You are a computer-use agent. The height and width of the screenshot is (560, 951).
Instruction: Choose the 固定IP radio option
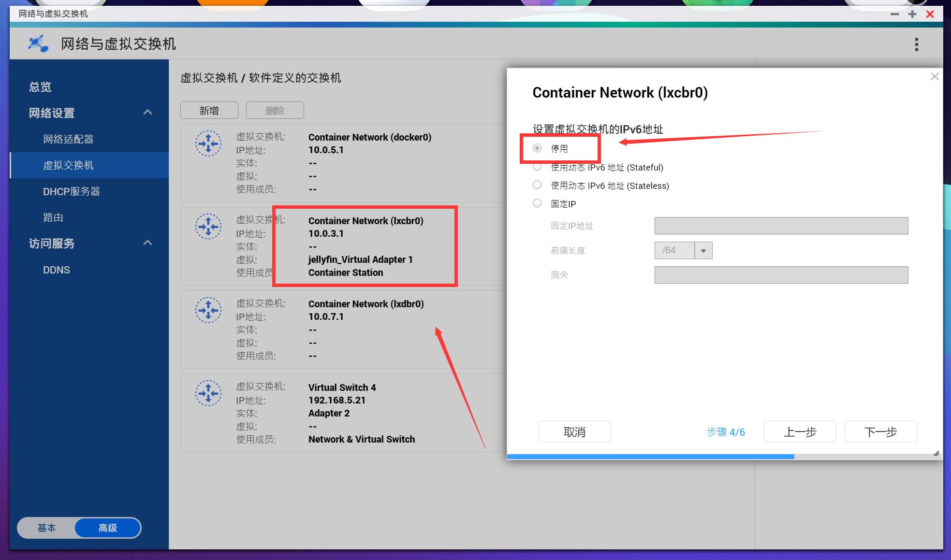[x=537, y=203]
